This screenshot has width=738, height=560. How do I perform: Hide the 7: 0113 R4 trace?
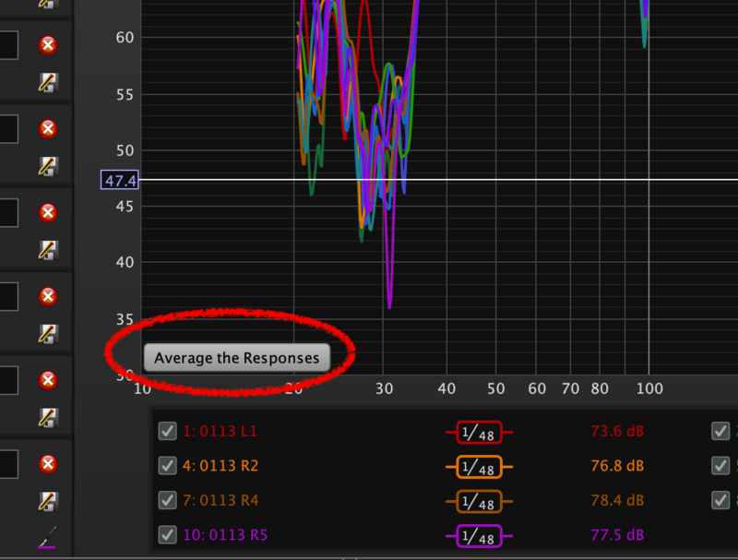[x=167, y=500]
